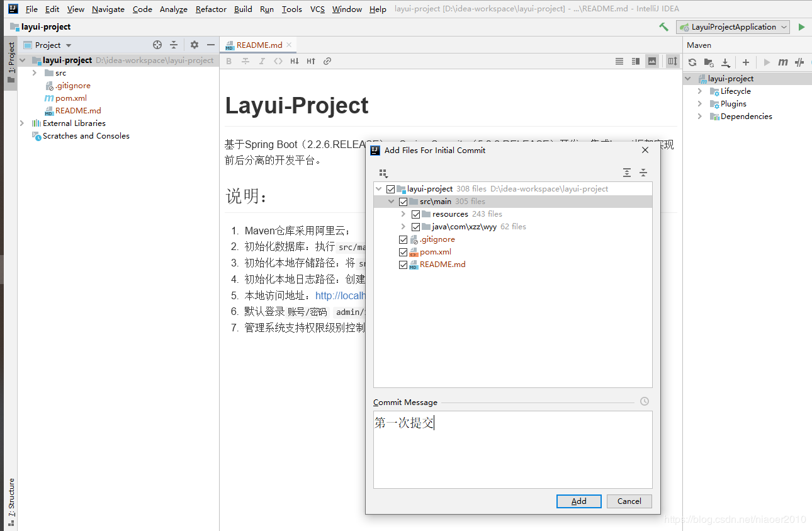Uncheck the layui-project root checkbox
This screenshot has height=531, width=812.
391,189
